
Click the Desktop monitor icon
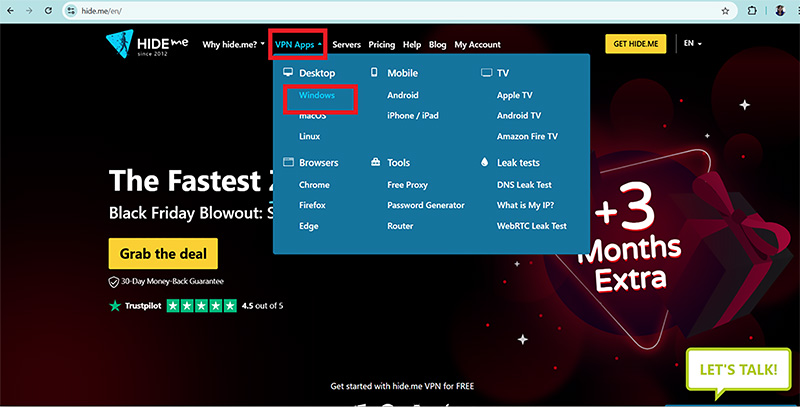[288, 72]
